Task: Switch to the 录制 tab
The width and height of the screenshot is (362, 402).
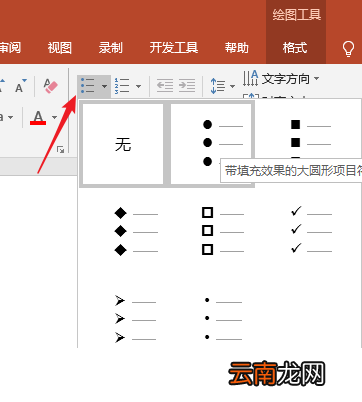Action: 110,48
